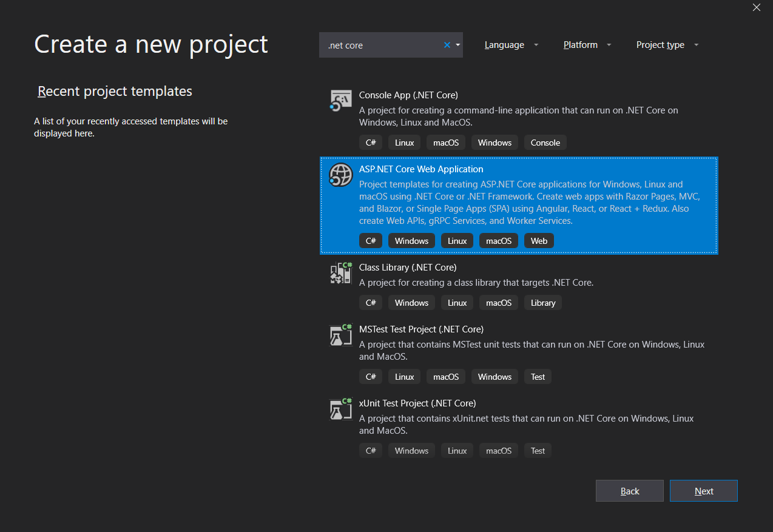Select the xUnit Test Project icon
Viewport: 773px width, 532px height.
pyautogui.click(x=340, y=408)
